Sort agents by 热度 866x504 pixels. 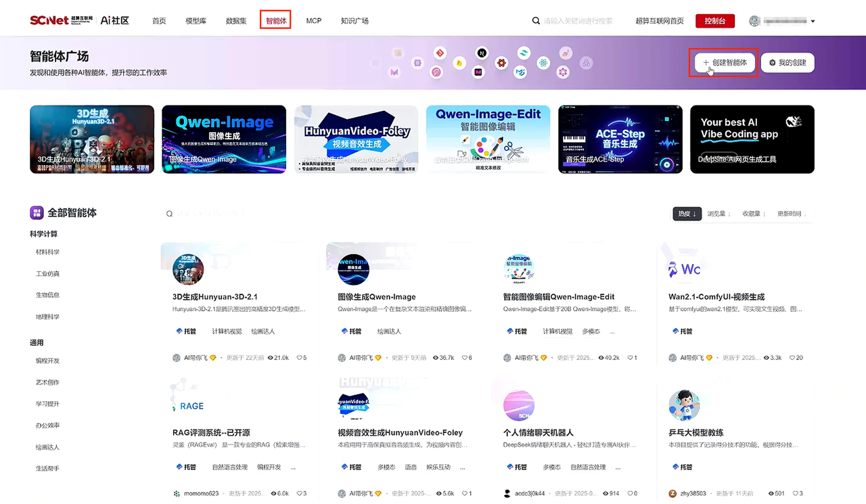(687, 214)
